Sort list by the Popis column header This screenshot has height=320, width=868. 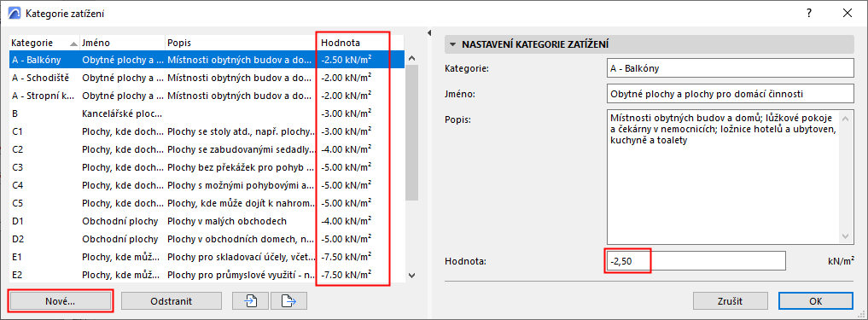coord(242,43)
